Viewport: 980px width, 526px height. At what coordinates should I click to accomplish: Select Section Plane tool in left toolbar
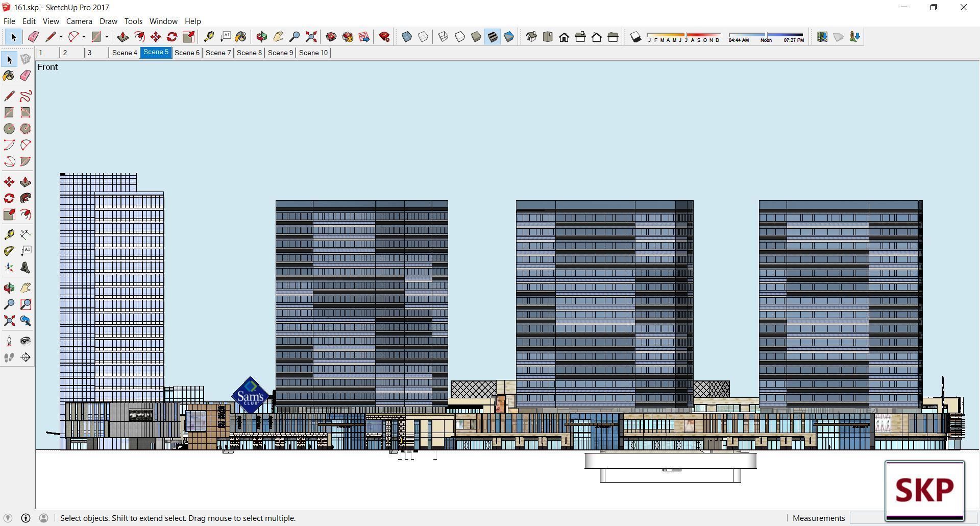26,357
